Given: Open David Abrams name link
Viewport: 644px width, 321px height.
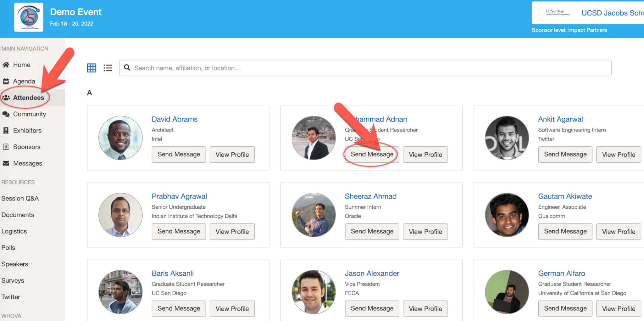Looking at the screenshot, I should pos(175,119).
